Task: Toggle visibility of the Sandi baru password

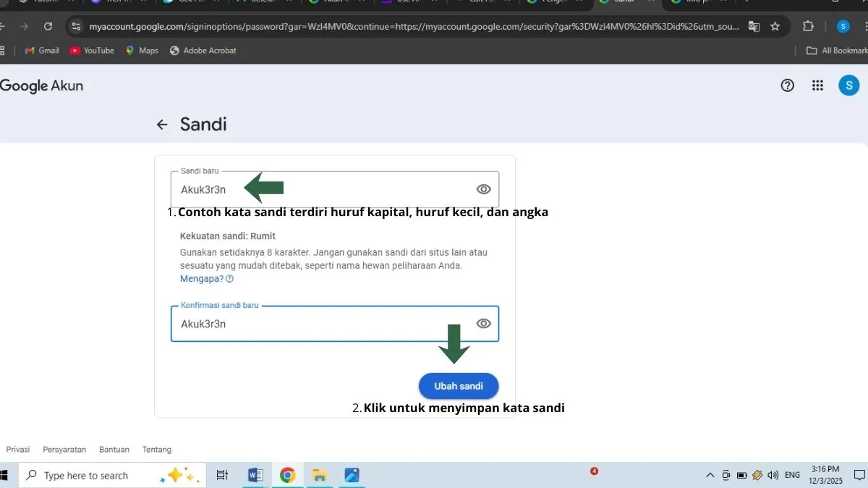Action: (x=483, y=189)
